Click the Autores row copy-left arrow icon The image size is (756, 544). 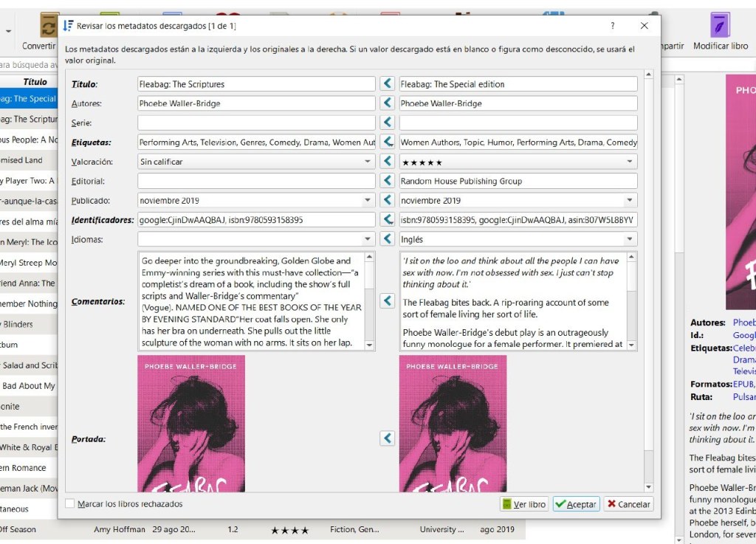pos(388,103)
